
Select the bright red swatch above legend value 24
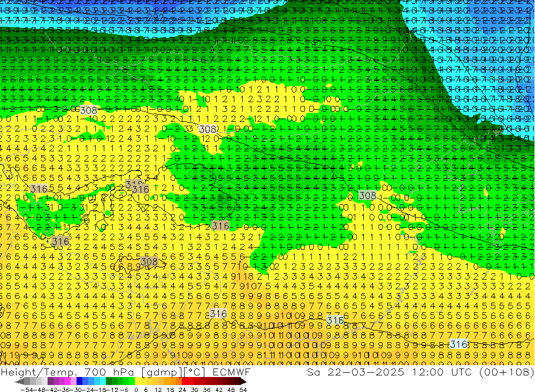tap(185, 382)
